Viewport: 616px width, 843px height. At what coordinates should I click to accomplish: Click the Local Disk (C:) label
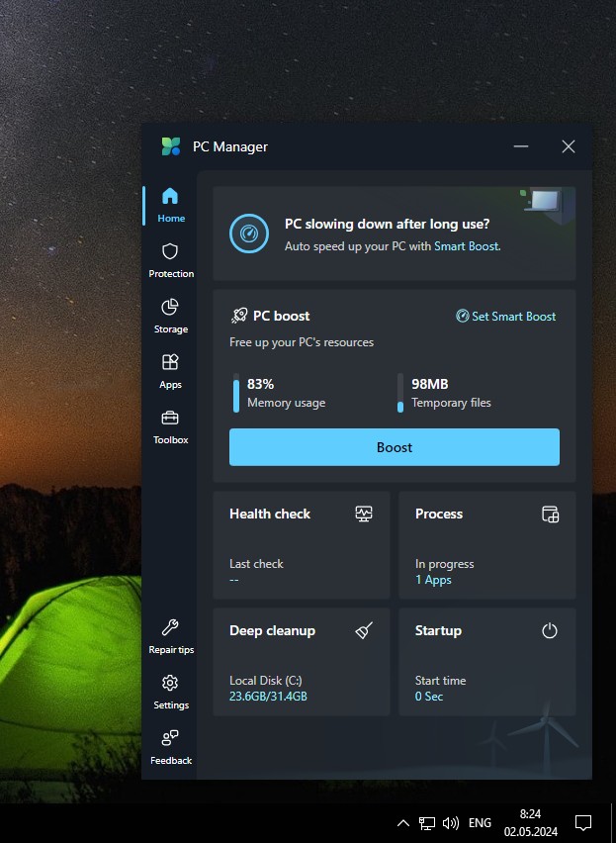tap(266, 680)
